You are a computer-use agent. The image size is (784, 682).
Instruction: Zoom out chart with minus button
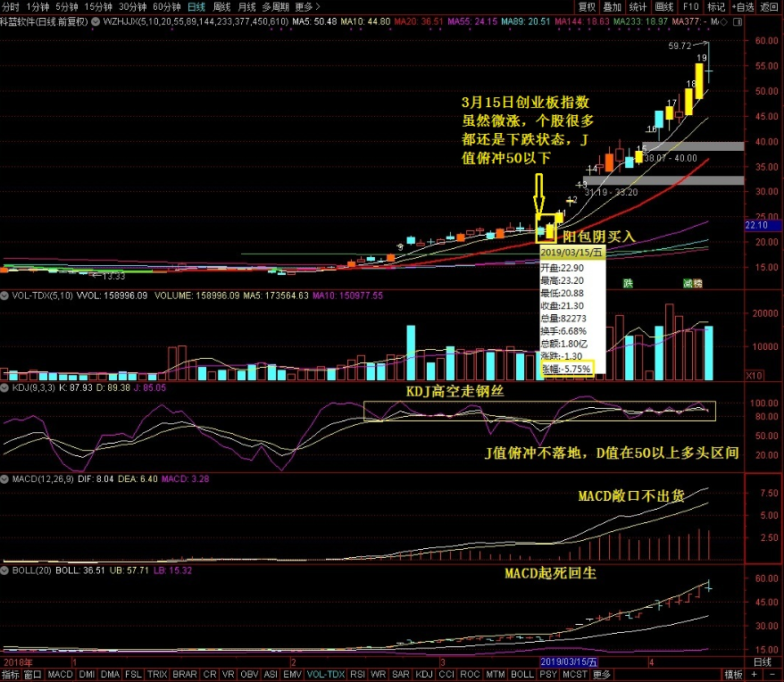pyautogui.click(x=771, y=675)
